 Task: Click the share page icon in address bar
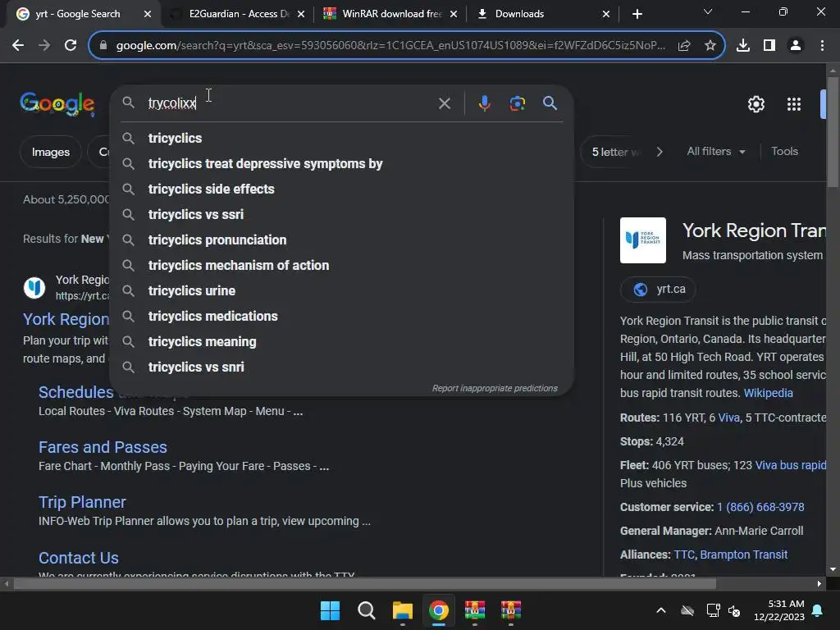(x=684, y=46)
